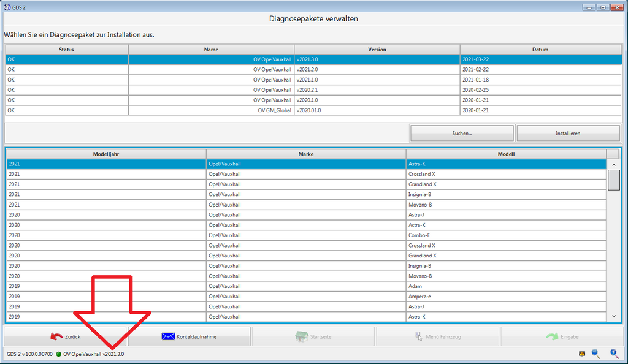Select OV OpelVauxhall v2021.2.0 package row

(313, 70)
